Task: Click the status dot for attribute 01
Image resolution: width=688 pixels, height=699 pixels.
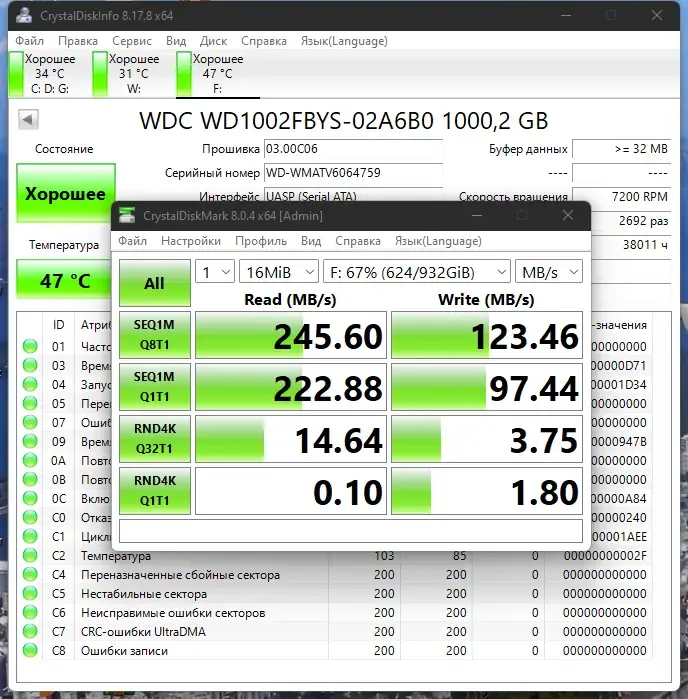Action: [30, 346]
